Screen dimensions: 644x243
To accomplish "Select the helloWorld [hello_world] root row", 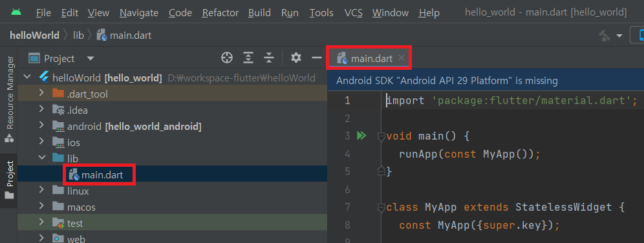I will point(173,78).
